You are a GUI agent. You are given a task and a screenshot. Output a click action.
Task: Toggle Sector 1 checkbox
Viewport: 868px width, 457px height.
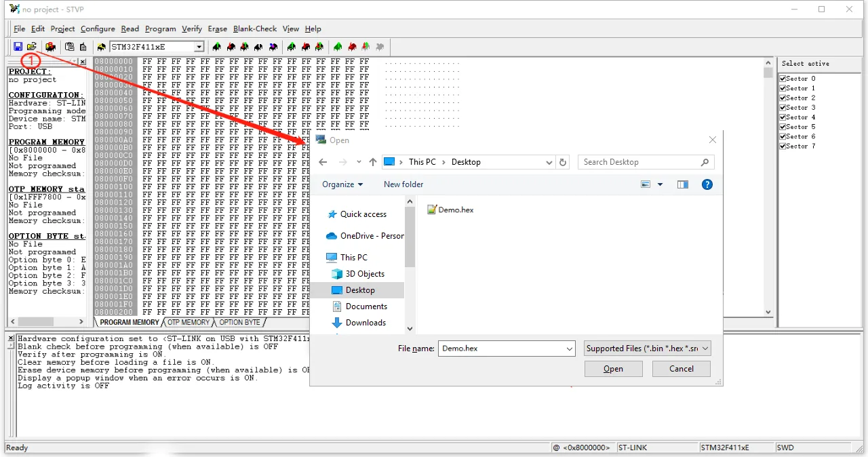pyautogui.click(x=783, y=88)
